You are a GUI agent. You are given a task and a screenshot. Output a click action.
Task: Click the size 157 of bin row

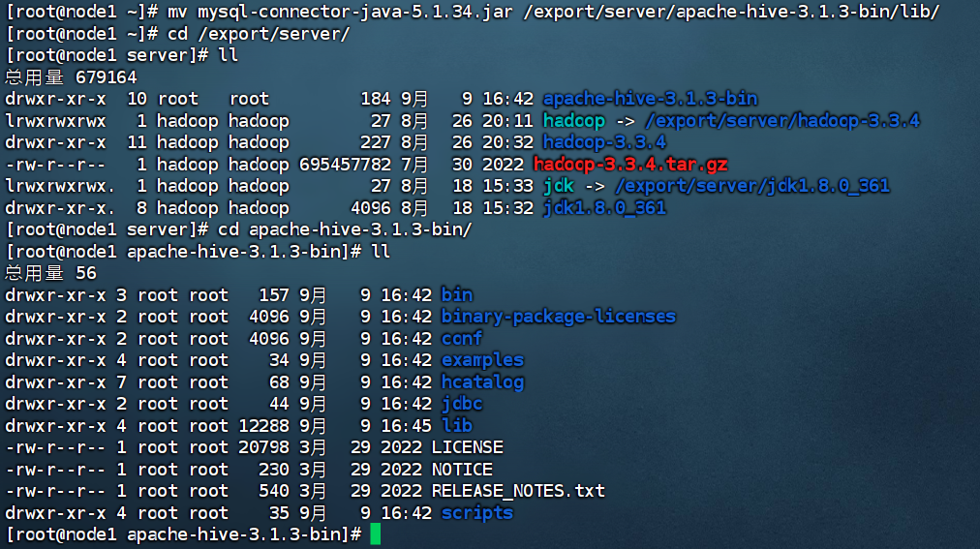tap(274, 294)
